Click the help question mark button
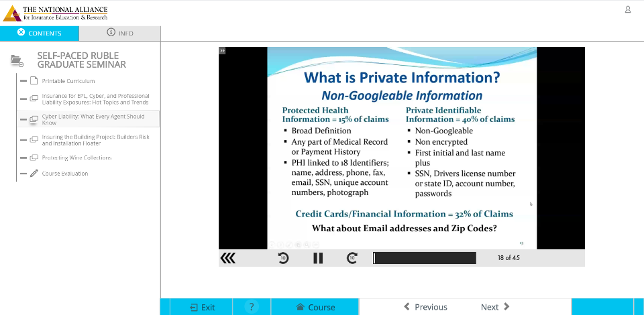 252,307
